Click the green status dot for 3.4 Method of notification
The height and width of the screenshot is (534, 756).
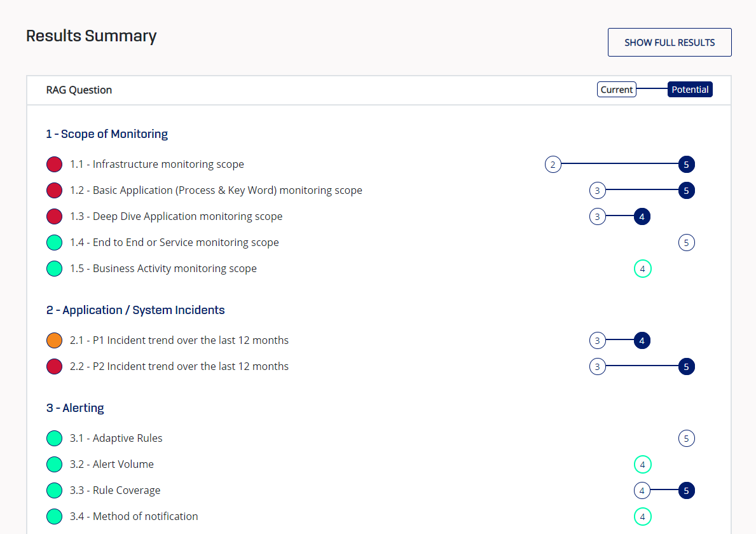pyautogui.click(x=55, y=516)
